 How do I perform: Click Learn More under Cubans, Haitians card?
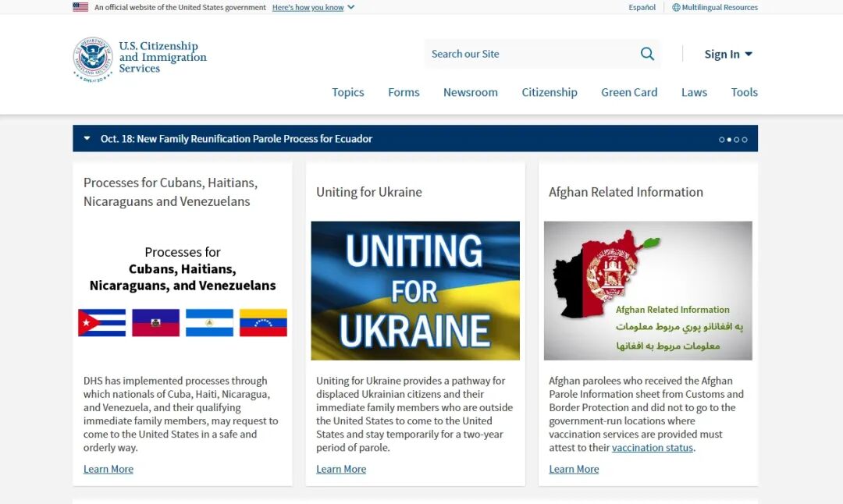(108, 469)
